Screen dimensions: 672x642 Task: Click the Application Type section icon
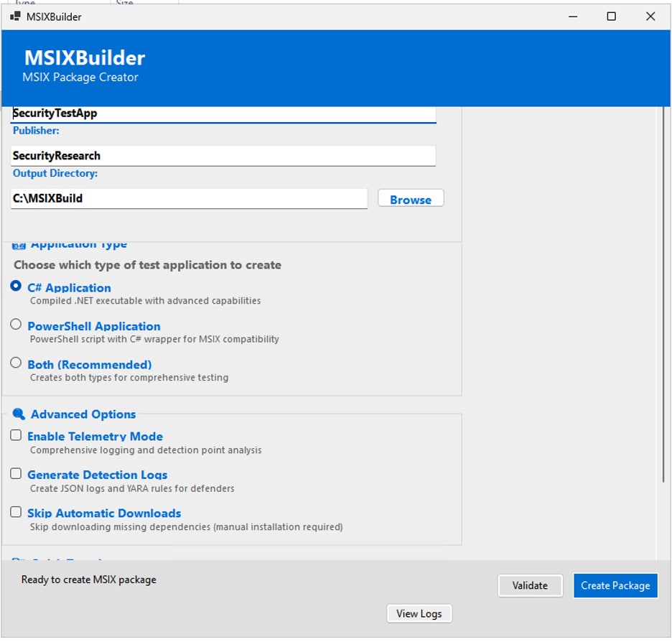(19, 246)
